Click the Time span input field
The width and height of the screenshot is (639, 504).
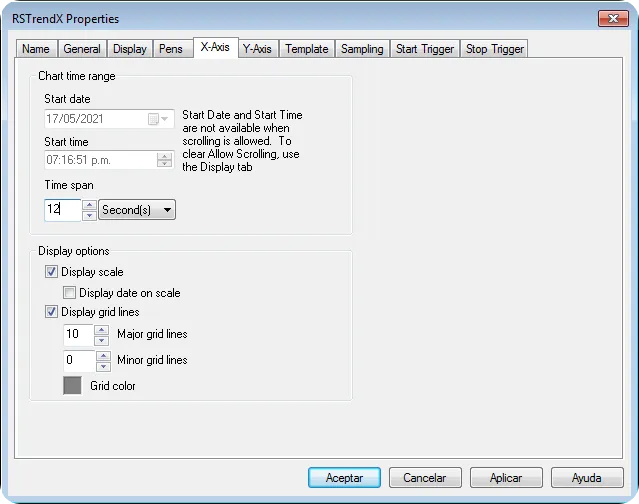click(63, 210)
